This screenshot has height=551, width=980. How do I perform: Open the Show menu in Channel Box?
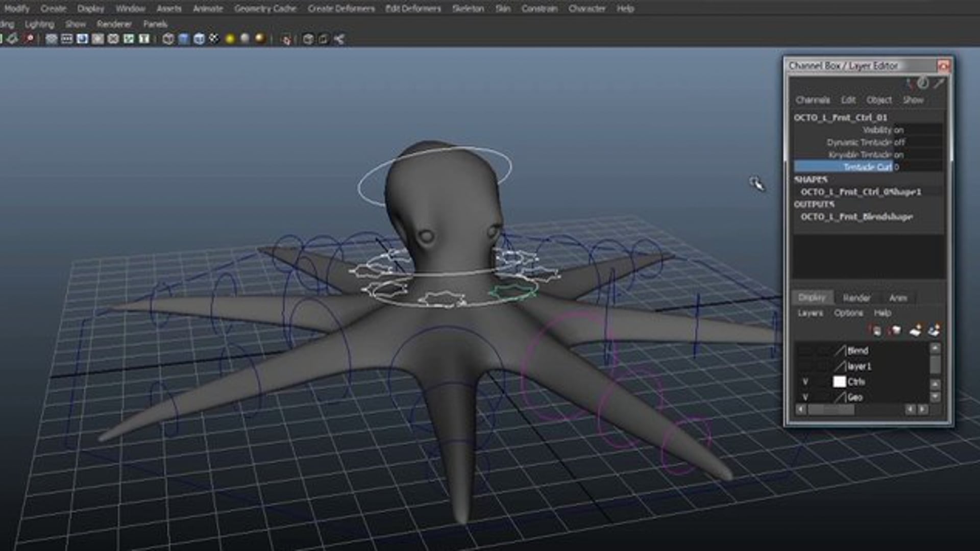coord(913,99)
